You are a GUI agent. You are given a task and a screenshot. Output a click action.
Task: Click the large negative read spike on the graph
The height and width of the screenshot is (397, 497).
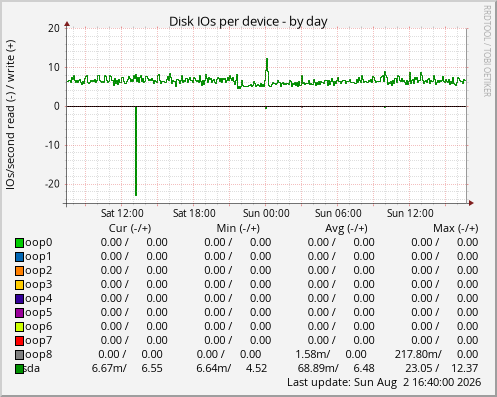(136, 151)
